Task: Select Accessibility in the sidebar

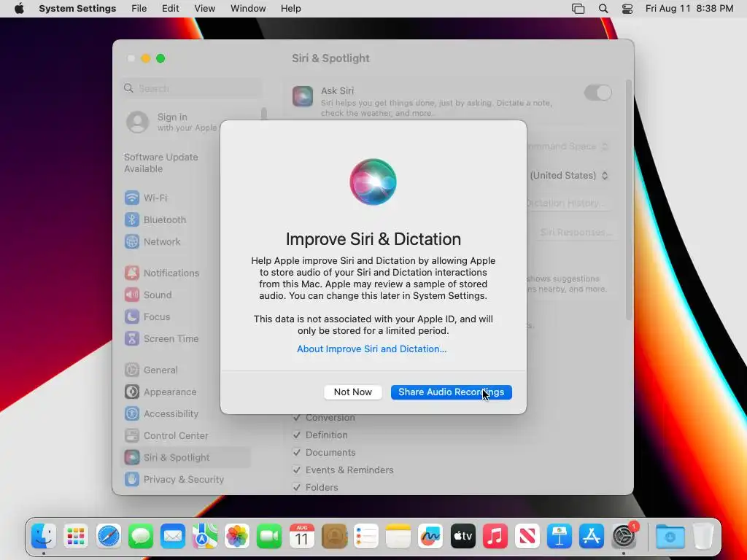Action: click(186, 414)
